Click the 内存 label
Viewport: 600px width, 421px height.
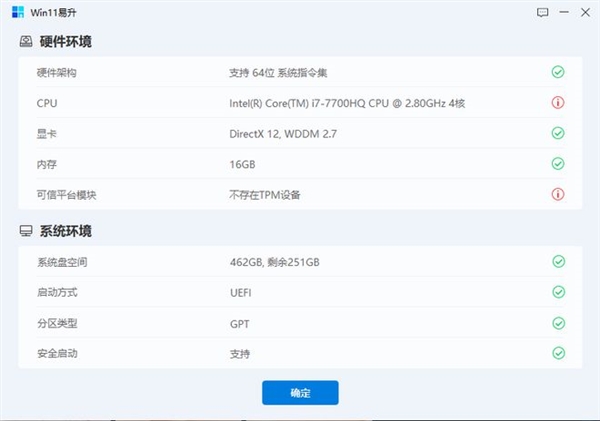(x=47, y=165)
